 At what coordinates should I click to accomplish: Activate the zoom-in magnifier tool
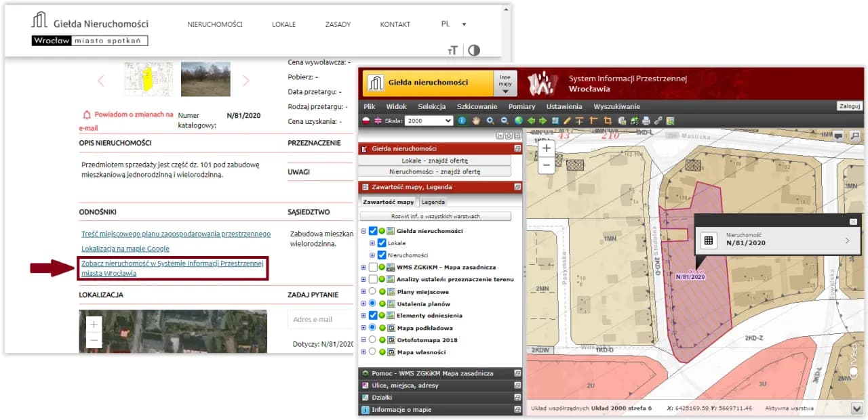point(490,121)
